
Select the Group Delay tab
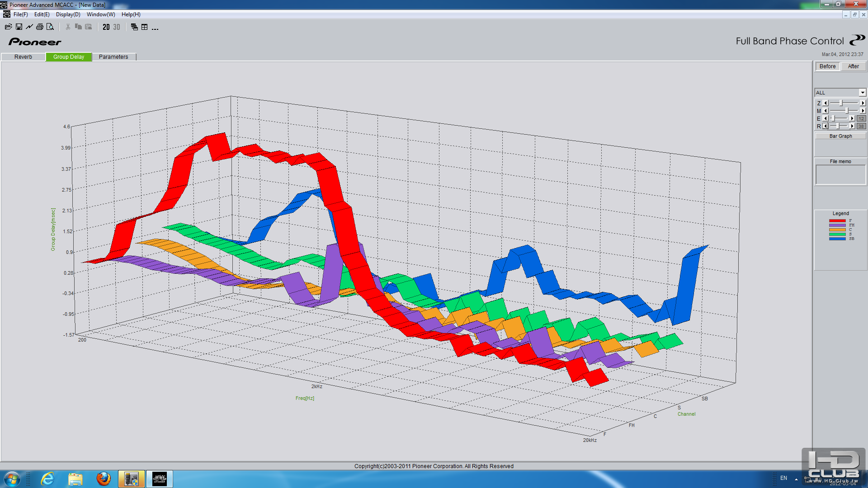coord(69,57)
